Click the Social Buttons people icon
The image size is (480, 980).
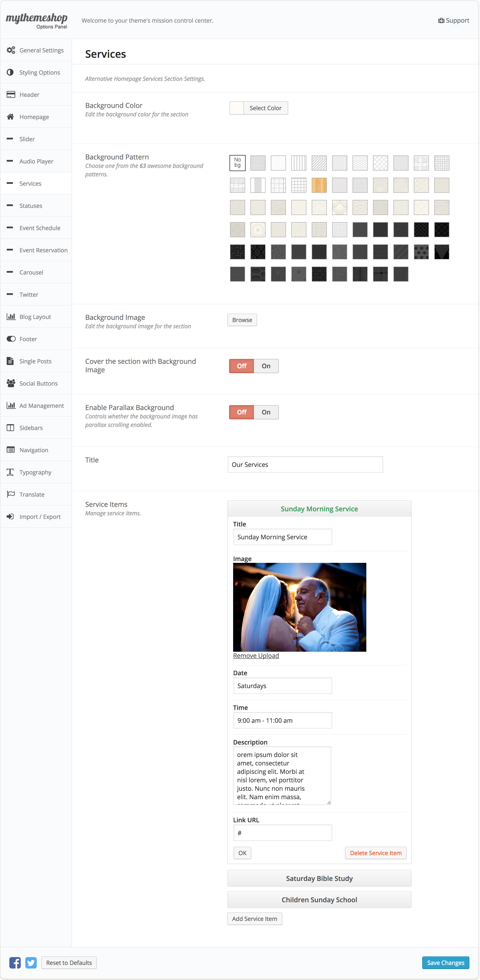(x=11, y=383)
